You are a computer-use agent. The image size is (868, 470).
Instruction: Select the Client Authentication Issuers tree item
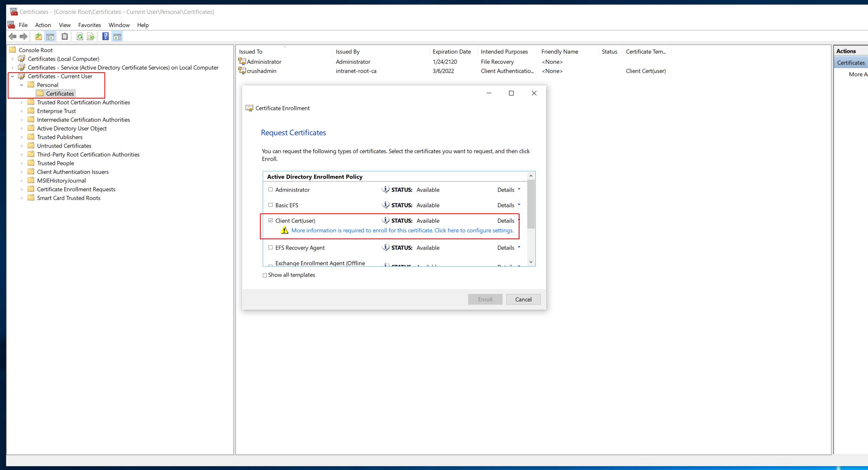(x=73, y=172)
